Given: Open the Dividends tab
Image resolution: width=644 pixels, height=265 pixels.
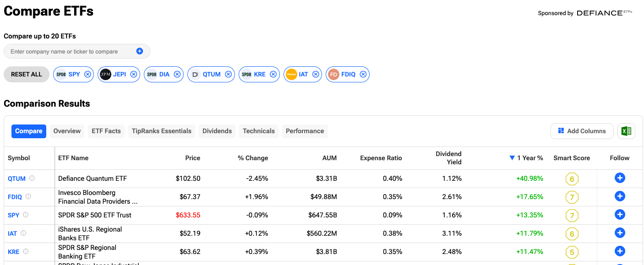Looking at the screenshot, I should coord(217,131).
